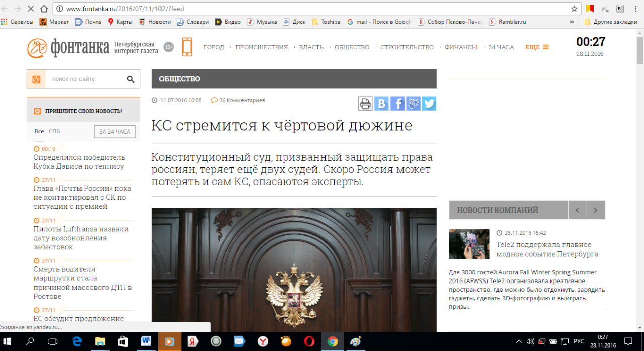The height and width of the screenshot is (351, 644).
Task: Expand the ЕЩЕ menu in the site navigation
Action: coord(537,47)
